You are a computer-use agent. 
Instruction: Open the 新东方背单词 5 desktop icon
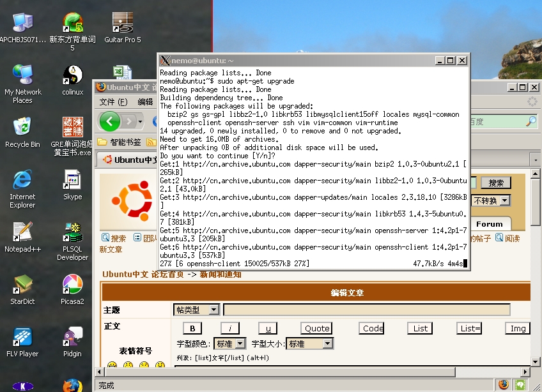click(x=72, y=31)
